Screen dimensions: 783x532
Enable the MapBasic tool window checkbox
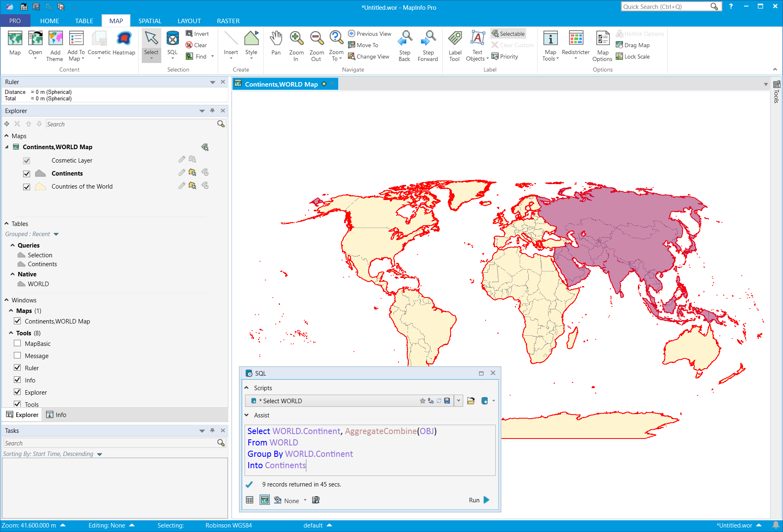click(17, 343)
